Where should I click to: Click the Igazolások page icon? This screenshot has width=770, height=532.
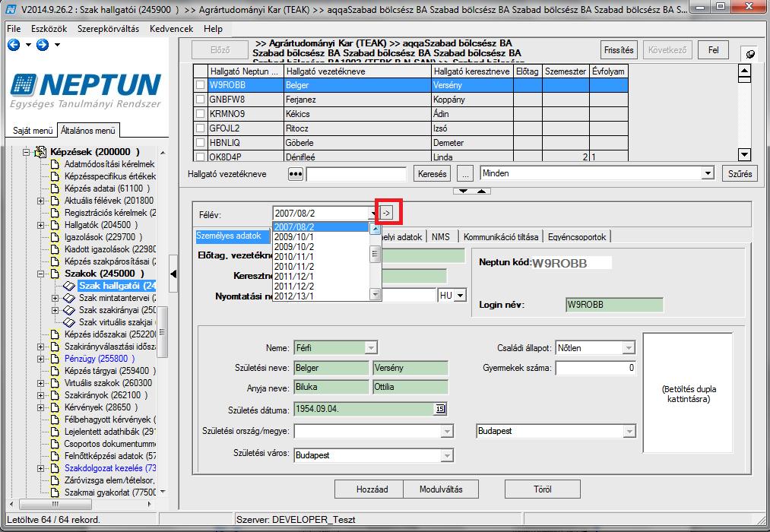tap(55, 237)
